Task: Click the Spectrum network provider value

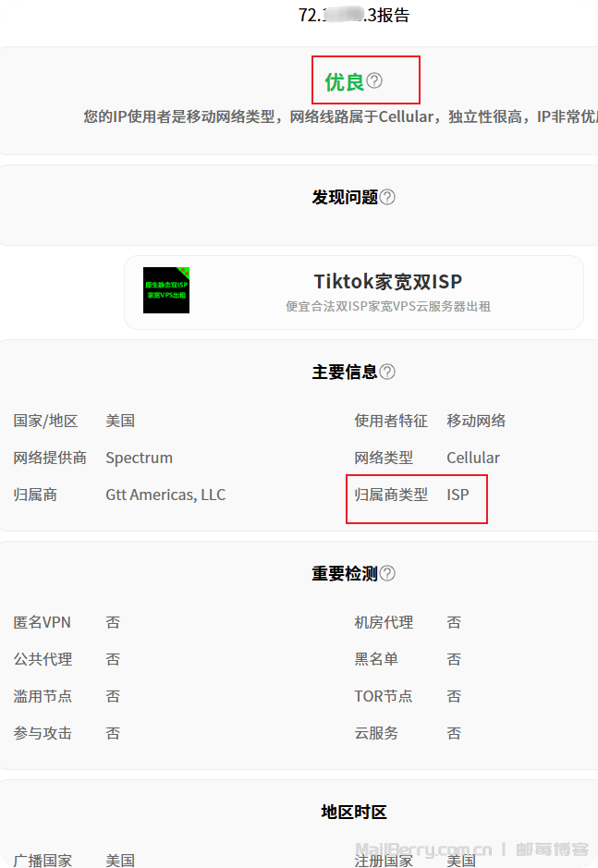Action: click(139, 458)
